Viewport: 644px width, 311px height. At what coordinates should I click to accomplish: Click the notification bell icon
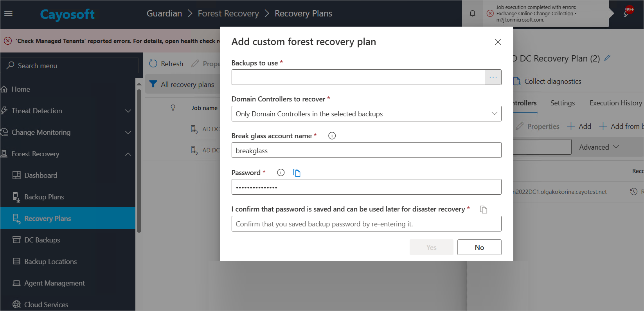472,13
